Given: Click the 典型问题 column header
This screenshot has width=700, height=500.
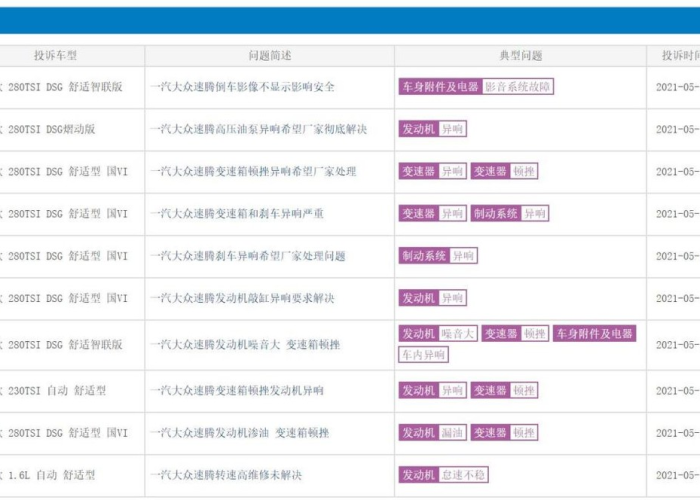Looking at the screenshot, I should coord(521,56).
